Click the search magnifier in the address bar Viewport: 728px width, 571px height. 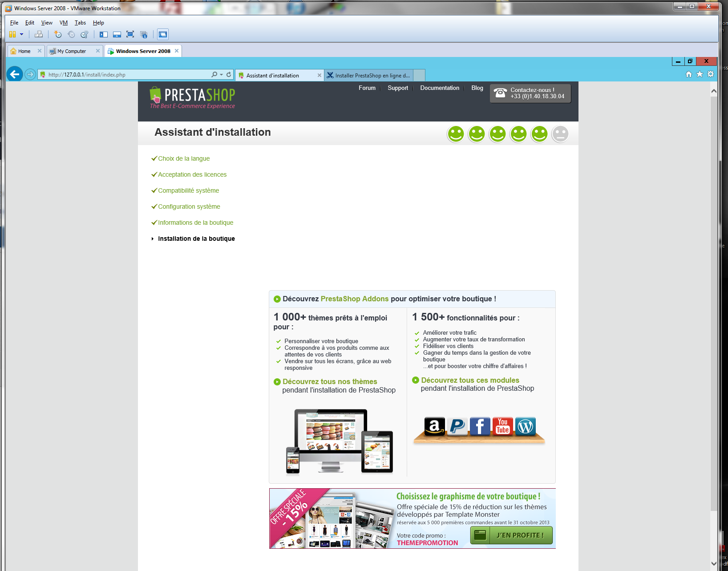214,74
